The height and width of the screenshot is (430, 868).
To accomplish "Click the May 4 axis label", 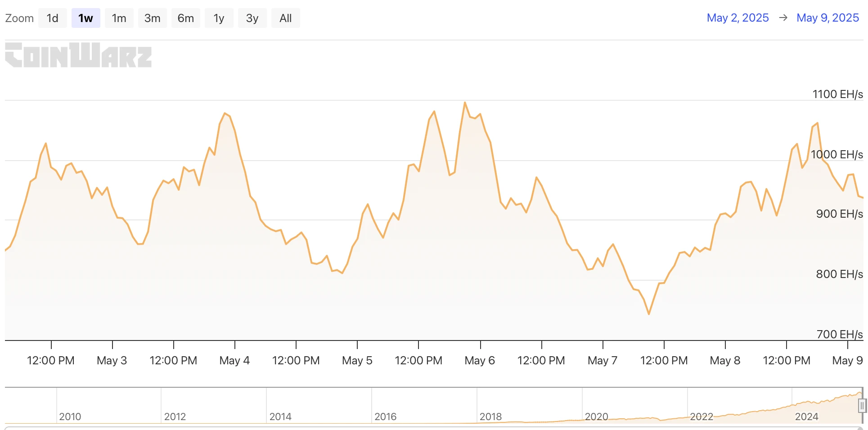I will (234, 360).
